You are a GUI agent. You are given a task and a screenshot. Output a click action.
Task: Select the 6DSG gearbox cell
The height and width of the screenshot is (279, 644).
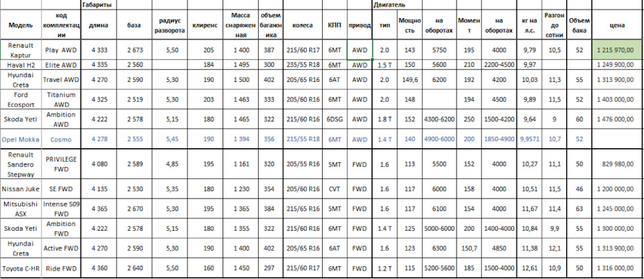(x=335, y=119)
